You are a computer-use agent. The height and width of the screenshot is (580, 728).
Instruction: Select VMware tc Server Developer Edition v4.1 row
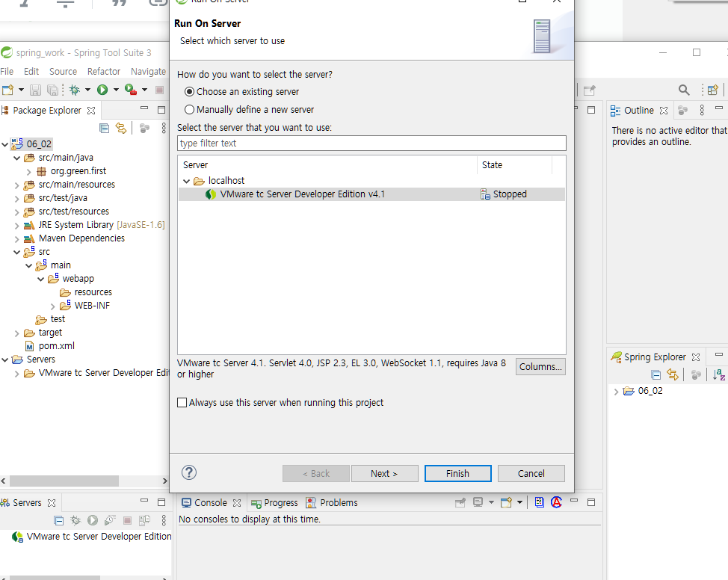point(371,194)
